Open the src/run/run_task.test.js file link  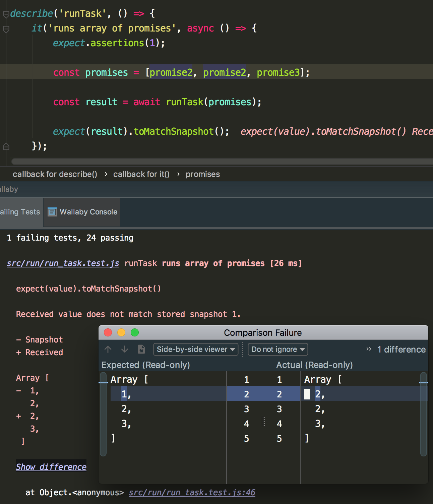[x=62, y=263]
